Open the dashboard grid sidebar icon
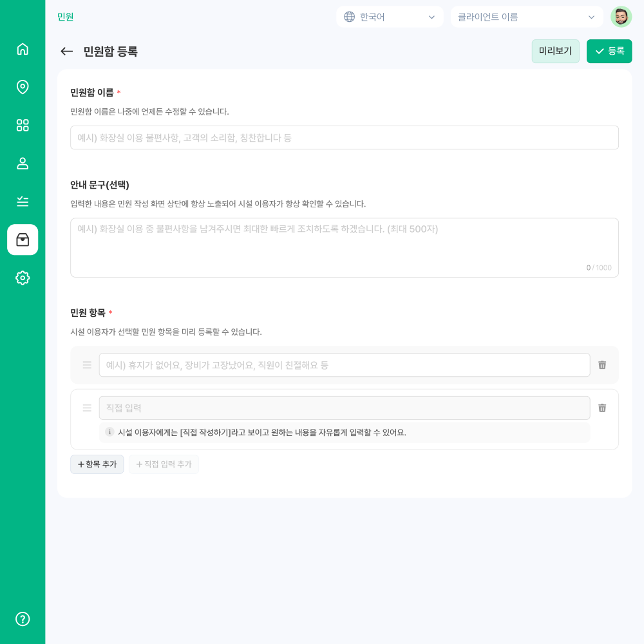Screen dimensions: 644x644 click(23, 126)
